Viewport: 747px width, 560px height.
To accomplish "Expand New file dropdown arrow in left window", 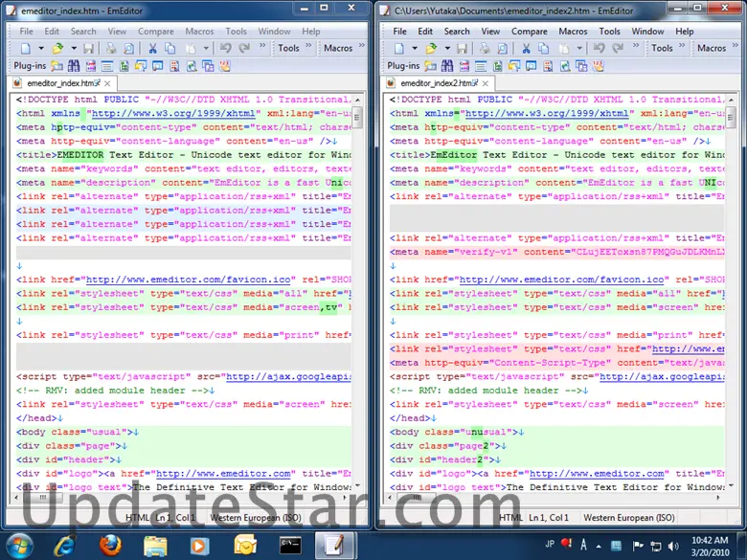I will 41,48.
